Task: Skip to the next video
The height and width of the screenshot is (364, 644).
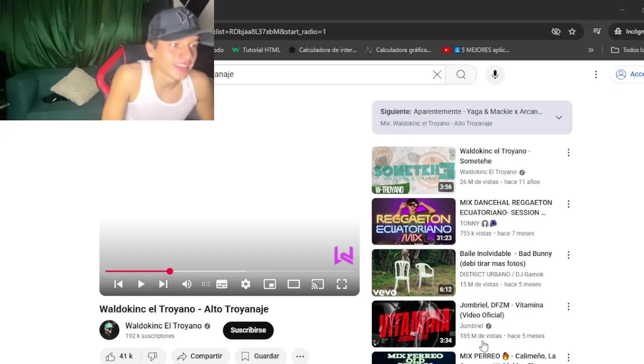Action: coord(163,284)
